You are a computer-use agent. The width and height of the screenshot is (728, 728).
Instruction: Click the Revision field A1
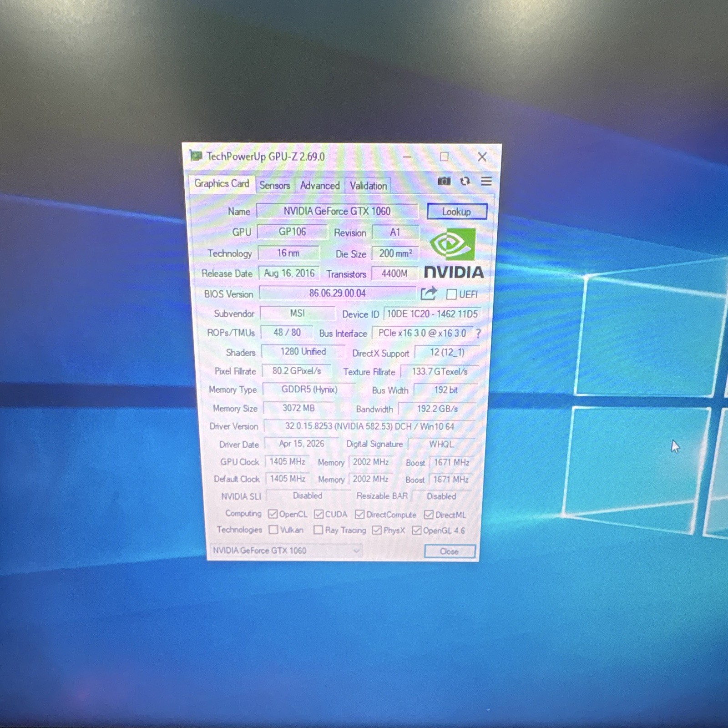pyautogui.click(x=395, y=232)
